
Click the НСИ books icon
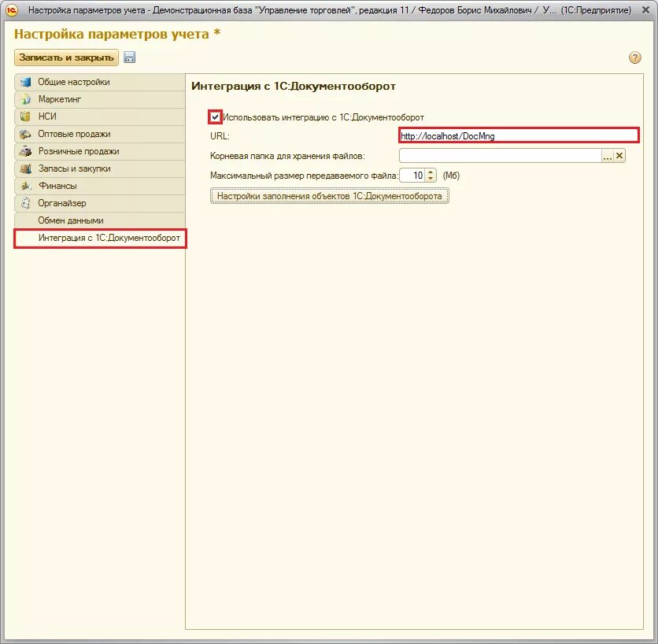[26, 117]
